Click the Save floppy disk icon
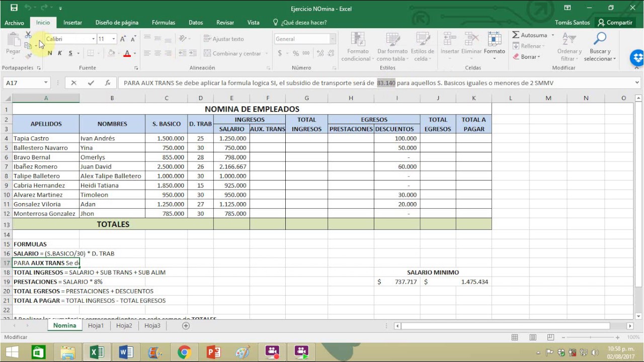The height and width of the screenshot is (362, 644). [x=14, y=8]
